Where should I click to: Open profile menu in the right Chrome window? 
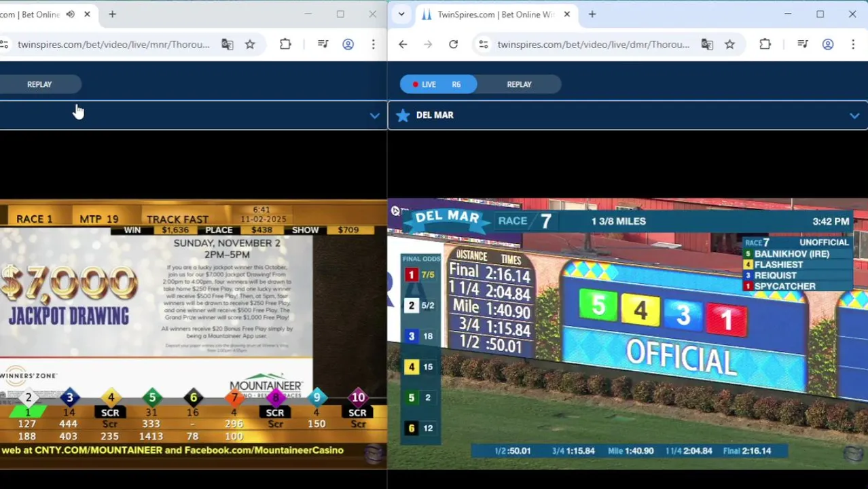pyautogui.click(x=827, y=45)
